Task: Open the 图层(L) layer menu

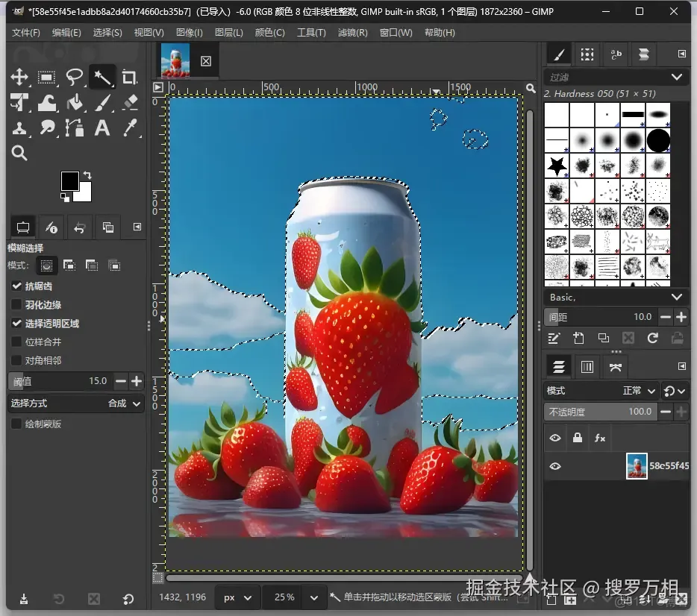Action: tap(228, 33)
